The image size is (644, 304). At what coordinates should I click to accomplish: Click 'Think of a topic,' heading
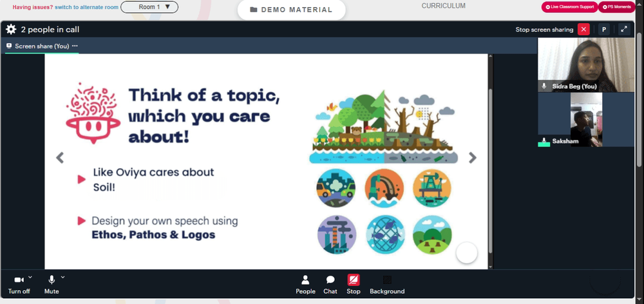click(x=205, y=95)
